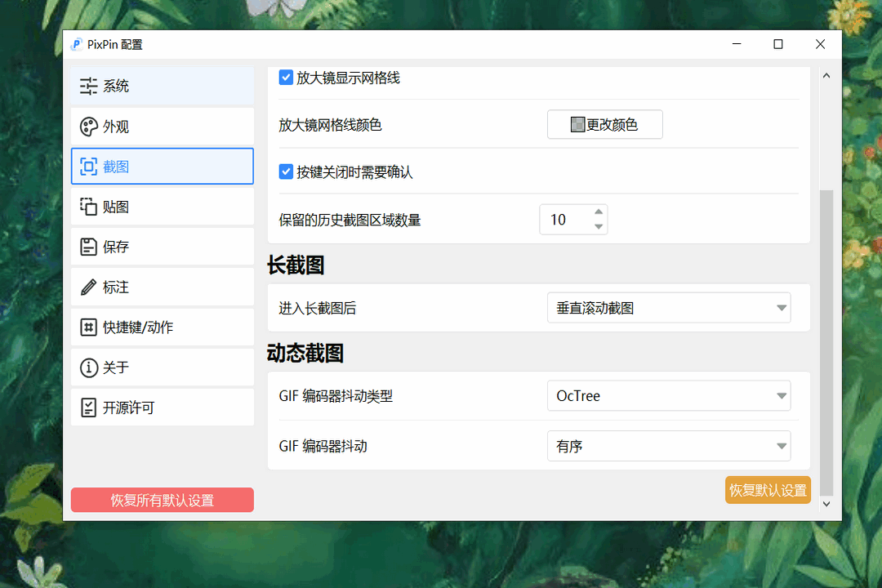Click the 关于 info icon in sidebar

pyautogui.click(x=88, y=367)
